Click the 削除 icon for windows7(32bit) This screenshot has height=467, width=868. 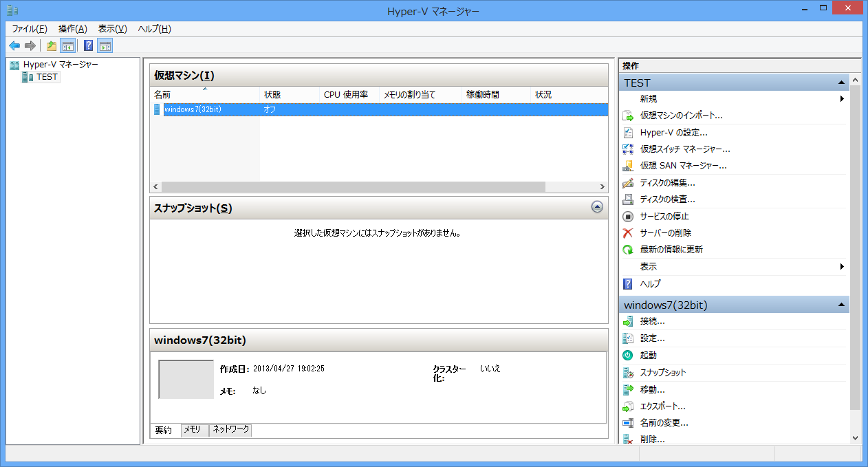coord(627,439)
